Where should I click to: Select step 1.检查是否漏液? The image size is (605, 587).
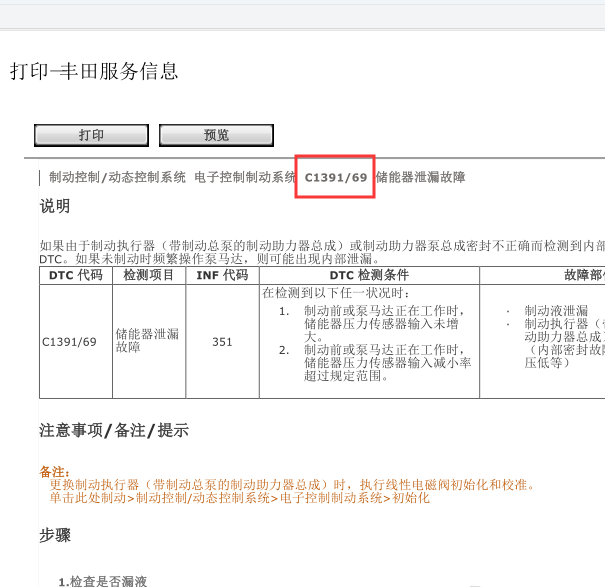click(103, 581)
